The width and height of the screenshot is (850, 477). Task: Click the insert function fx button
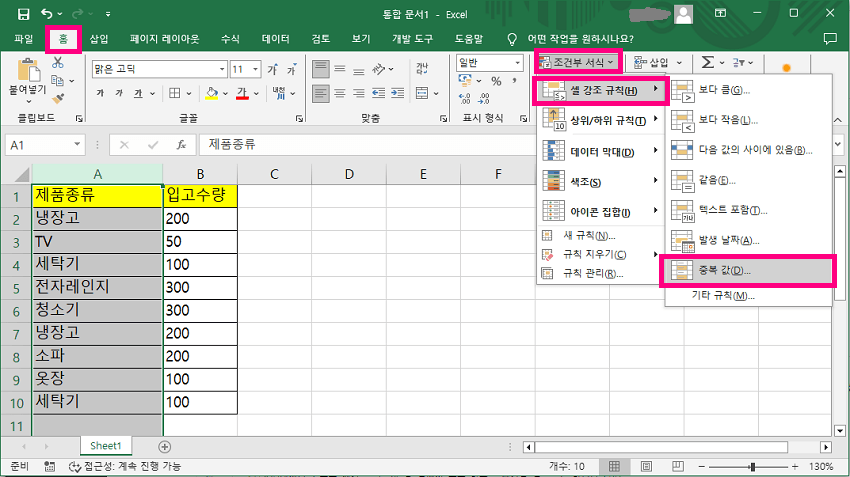181,145
